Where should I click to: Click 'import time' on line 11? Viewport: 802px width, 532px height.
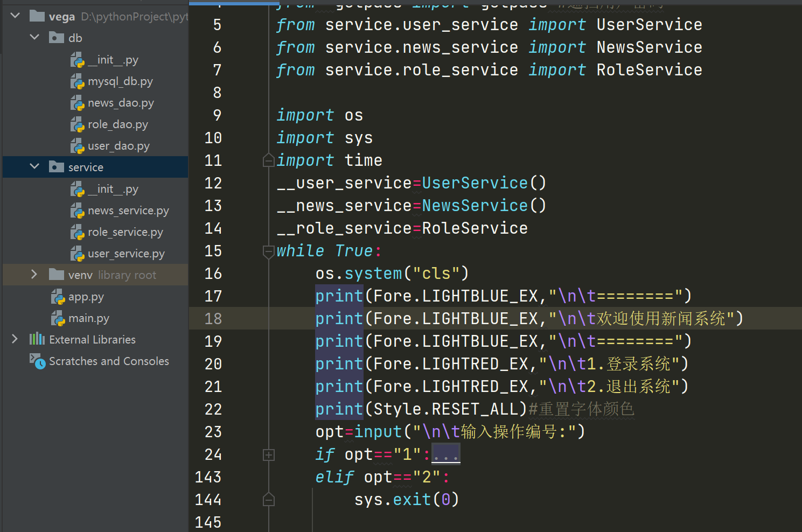330,160
